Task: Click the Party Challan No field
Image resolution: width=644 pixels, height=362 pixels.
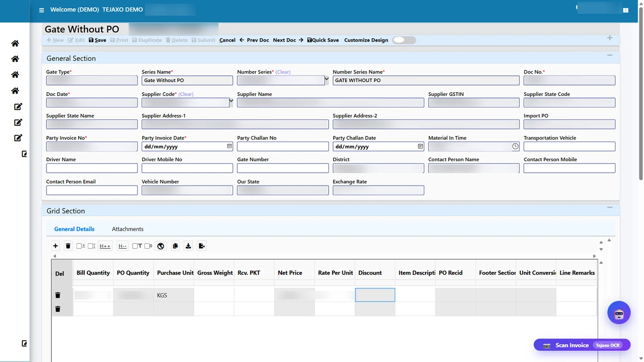Action: [x=283, y=147]
